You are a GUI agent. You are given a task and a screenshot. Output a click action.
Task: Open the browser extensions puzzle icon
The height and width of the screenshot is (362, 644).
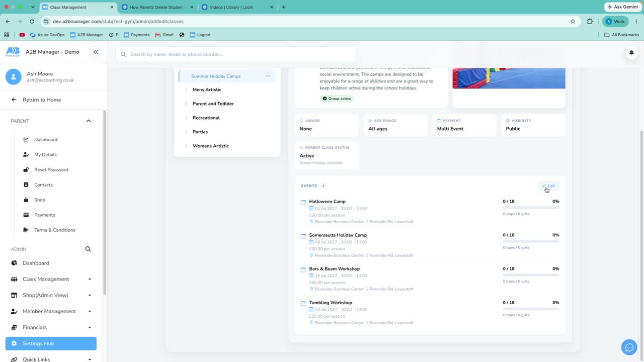pos(590,22)
